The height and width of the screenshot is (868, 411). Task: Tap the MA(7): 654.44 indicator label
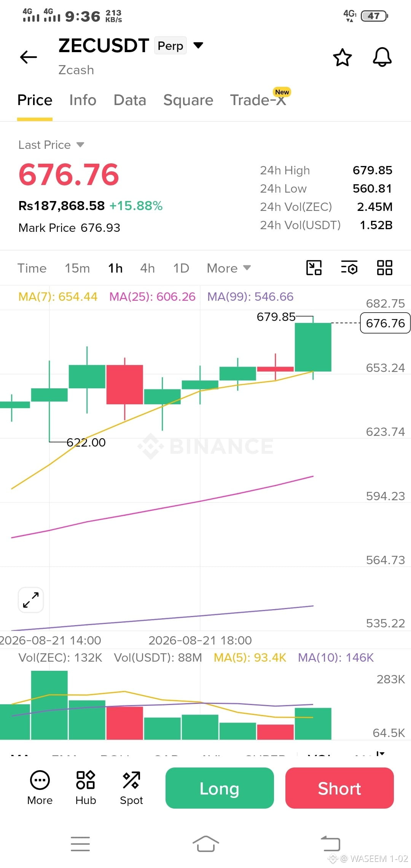click(x=58, y=297)
